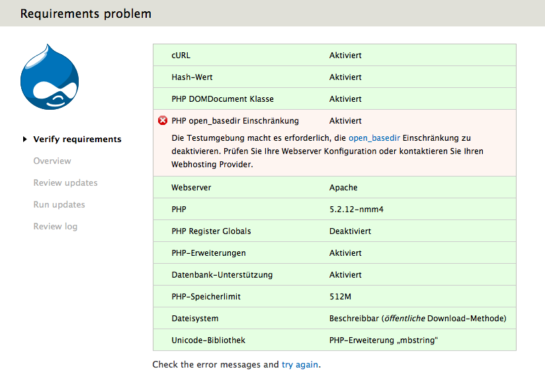Select the Overview step in sidebar

tap(52, 161)
